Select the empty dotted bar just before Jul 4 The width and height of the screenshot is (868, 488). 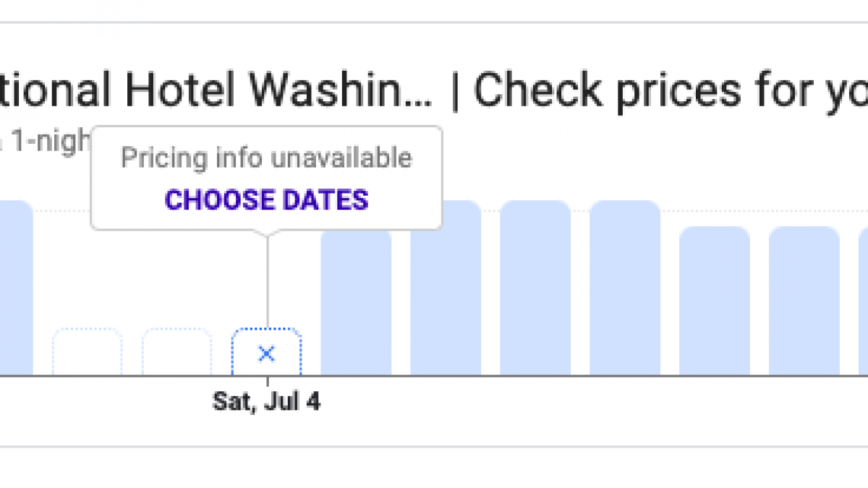click(x=177, y=352)
